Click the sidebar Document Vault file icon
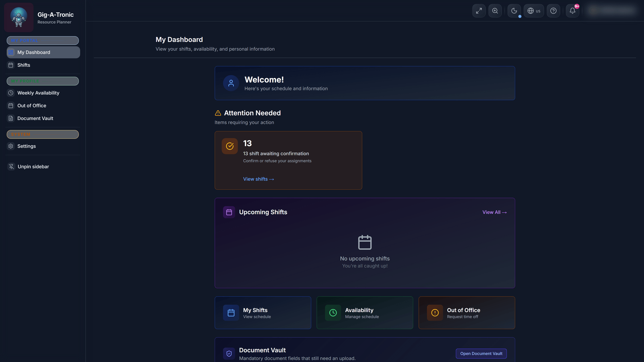 click(11, 118)
